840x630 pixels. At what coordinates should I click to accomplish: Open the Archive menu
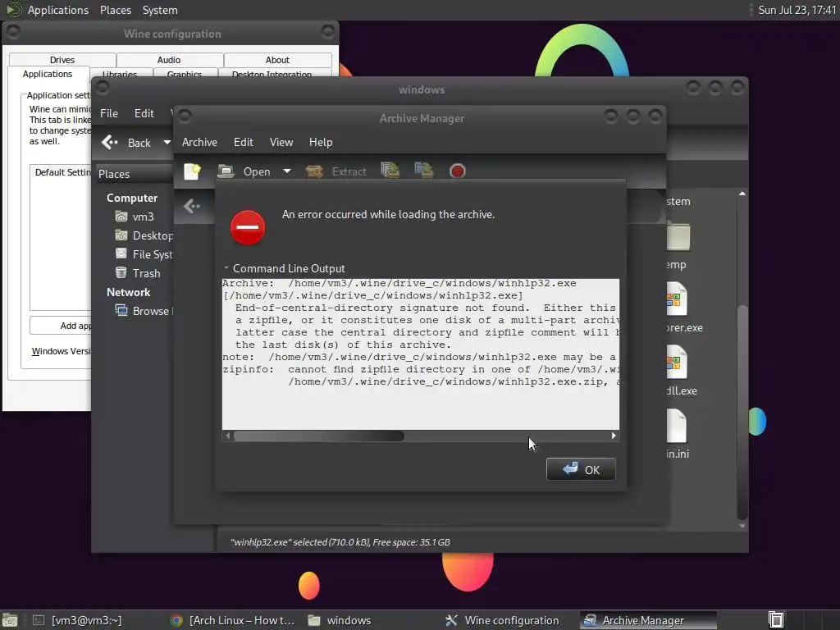coord(199,142)
